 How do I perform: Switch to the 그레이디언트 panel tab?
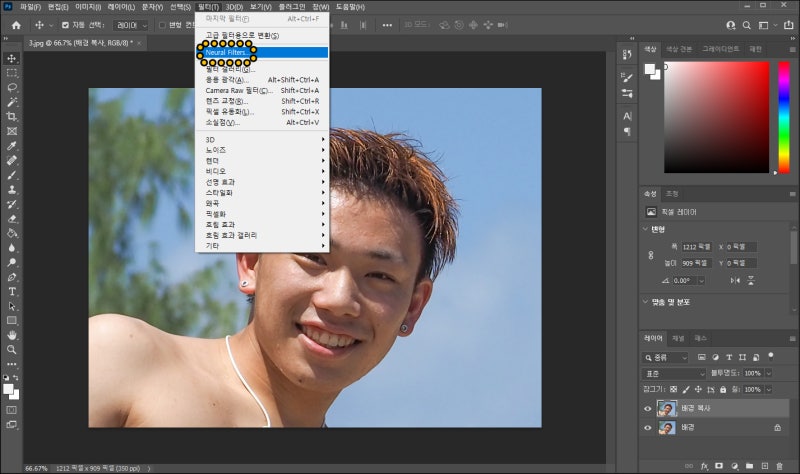(720, 49)
